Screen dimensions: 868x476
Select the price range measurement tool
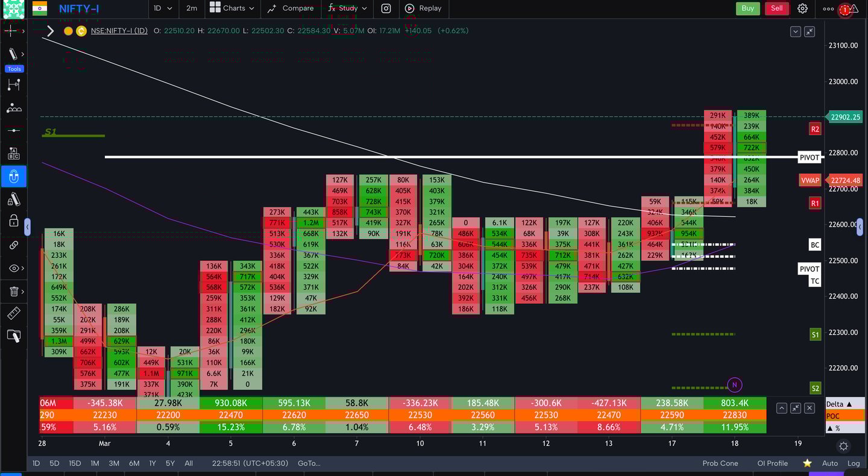click(x=13, y=85)
